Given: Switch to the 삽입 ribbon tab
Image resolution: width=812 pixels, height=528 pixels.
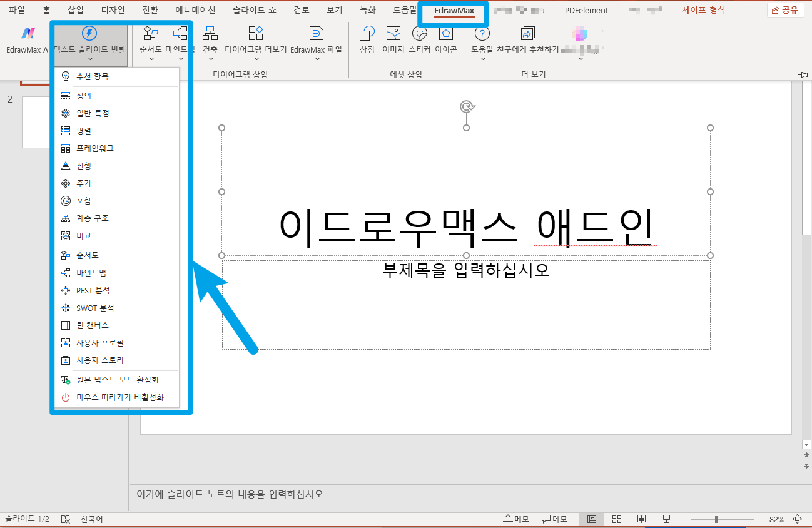Looking at the screenshot, I should point(75,10).
